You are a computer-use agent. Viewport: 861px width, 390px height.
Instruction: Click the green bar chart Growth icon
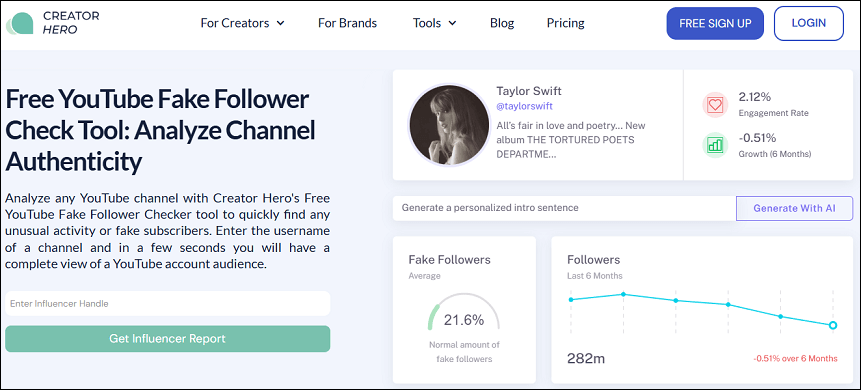[715, 145]
